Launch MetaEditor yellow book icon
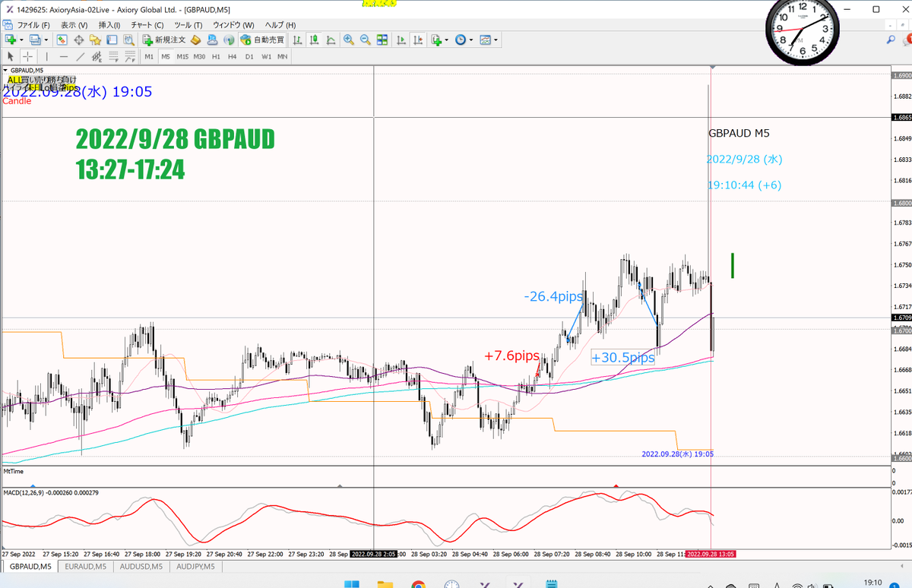The width and height of the screenshot is (912, 588). click(x=195, y=40)
